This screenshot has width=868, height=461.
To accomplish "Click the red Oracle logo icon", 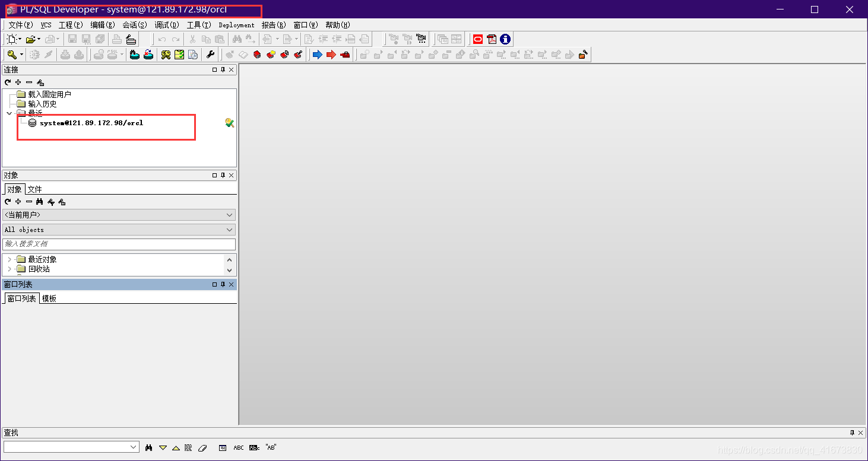I will tap(478, 39).
